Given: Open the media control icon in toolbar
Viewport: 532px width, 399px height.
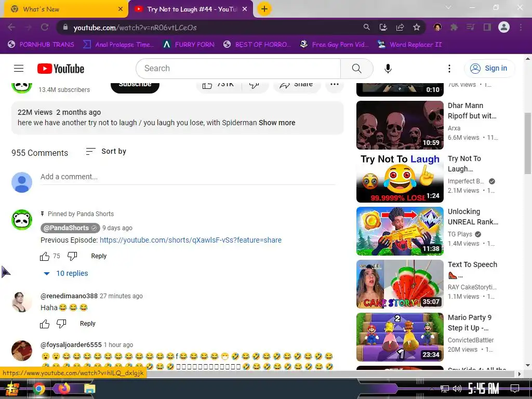Looking at the screenshot, I should tap(470, 27).
